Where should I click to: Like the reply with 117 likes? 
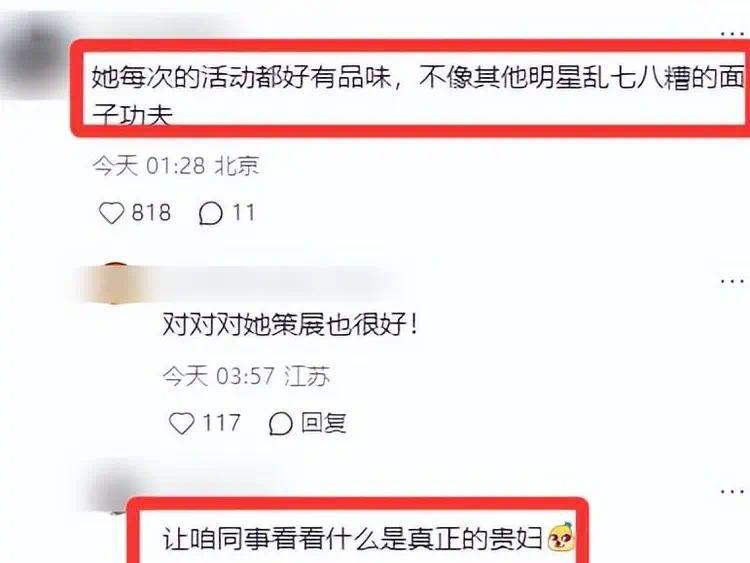click(x=182, y=423)
